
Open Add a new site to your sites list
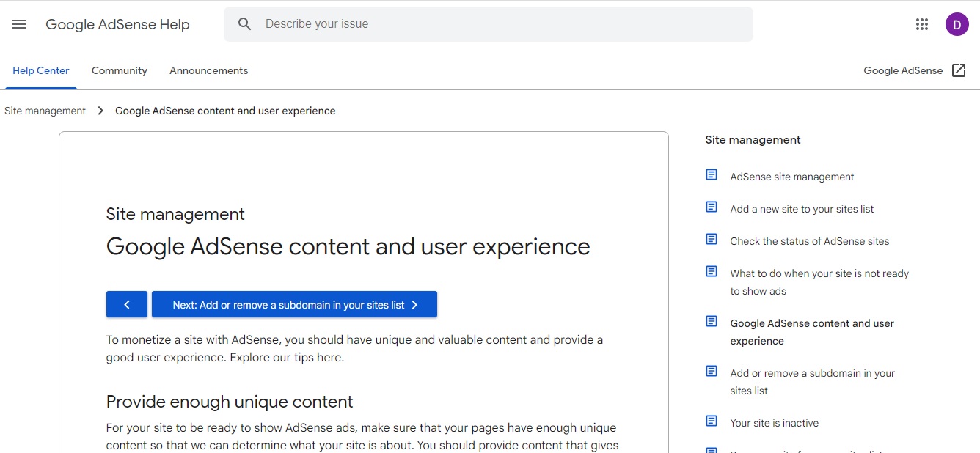tap(802, 209)
